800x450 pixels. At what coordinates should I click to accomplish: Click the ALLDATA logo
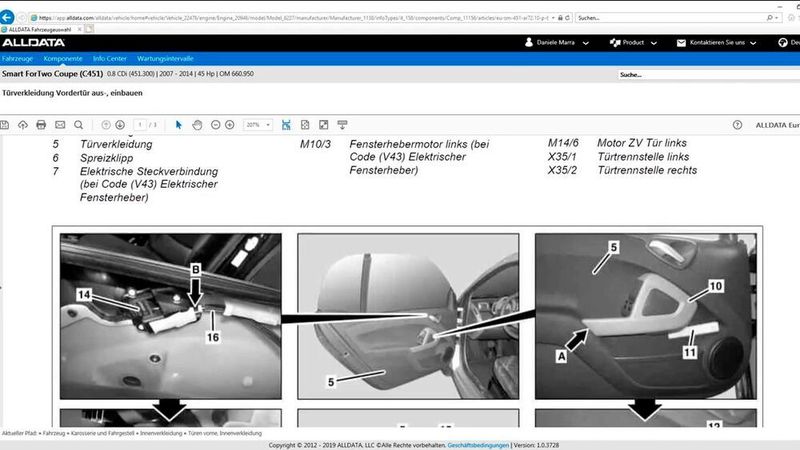[x=34, y=43]
